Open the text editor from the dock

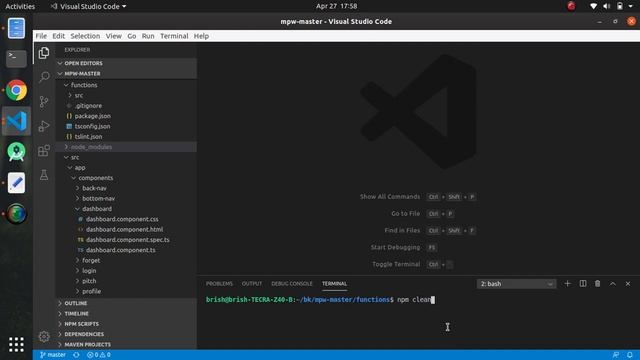tap(16, 183)
